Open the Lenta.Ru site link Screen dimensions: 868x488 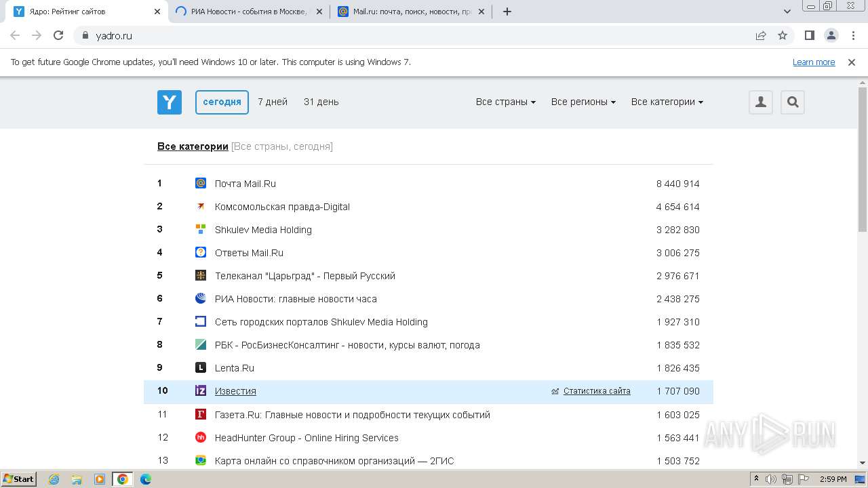coord(235,368)
